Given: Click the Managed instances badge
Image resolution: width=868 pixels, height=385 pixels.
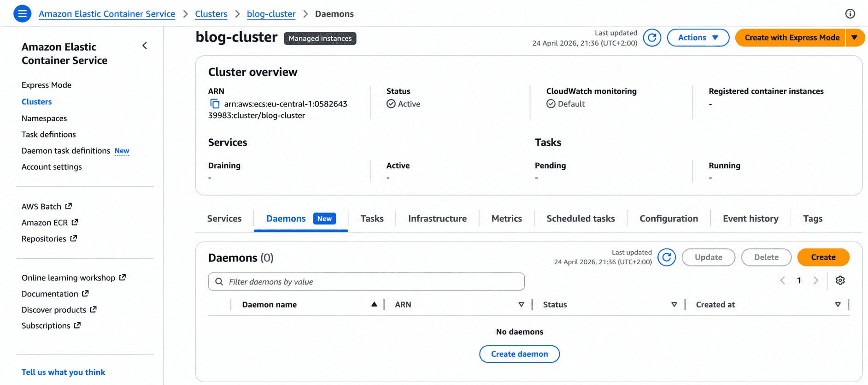Looking at the screenshot, I should pos(320,38).
